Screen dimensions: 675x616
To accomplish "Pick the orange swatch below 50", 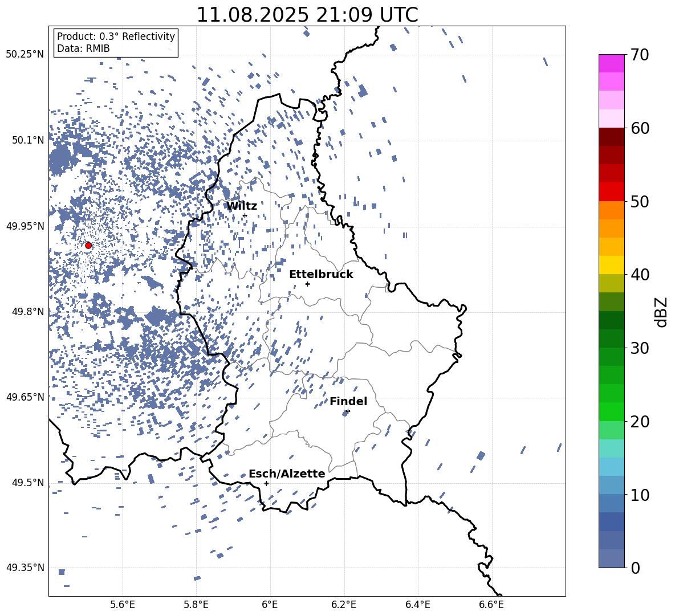I will coord(612,210).
